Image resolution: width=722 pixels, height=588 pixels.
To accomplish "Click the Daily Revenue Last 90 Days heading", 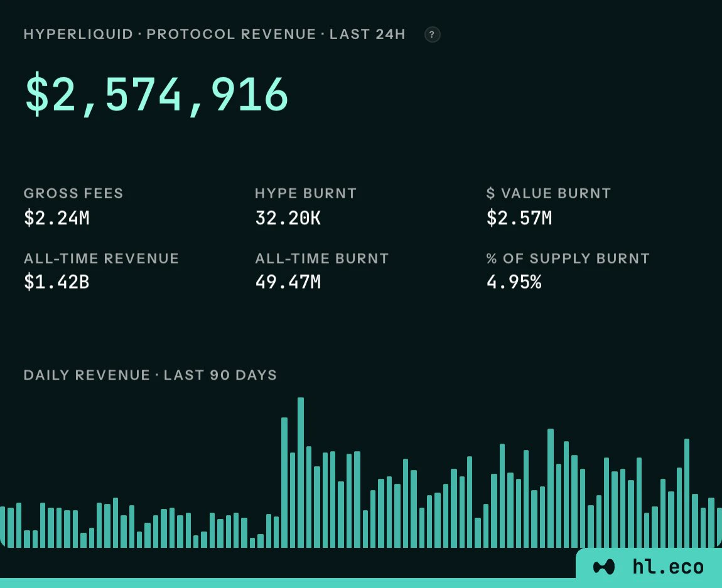I will (150, 375).
